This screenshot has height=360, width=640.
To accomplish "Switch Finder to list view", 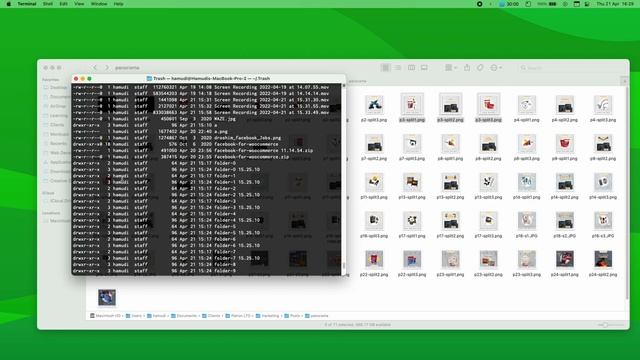I will 398,68.
